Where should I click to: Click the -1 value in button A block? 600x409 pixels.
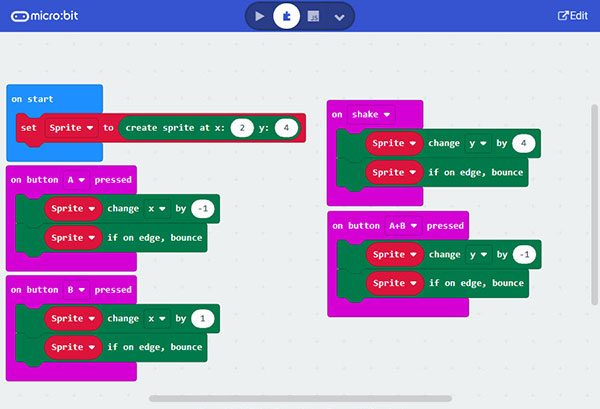click(205, 208)
